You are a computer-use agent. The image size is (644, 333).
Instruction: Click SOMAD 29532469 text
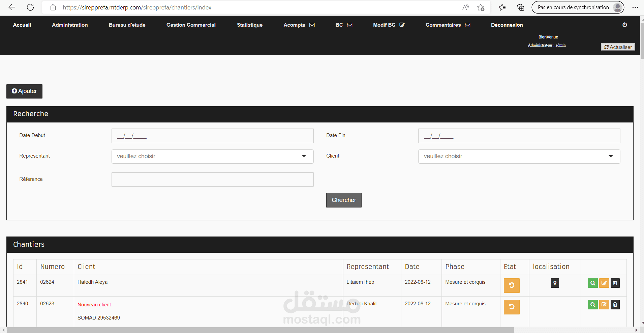click(x=99, y=318)
